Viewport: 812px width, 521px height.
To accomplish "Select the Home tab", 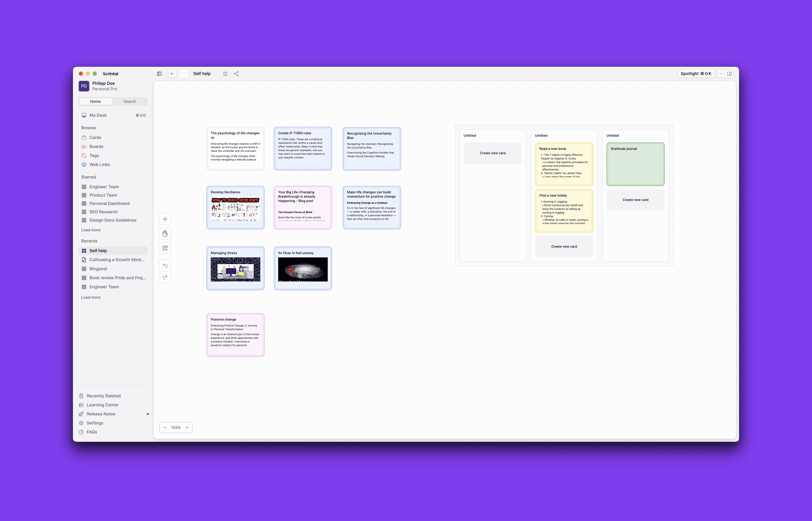I will [x=95, y=102].
